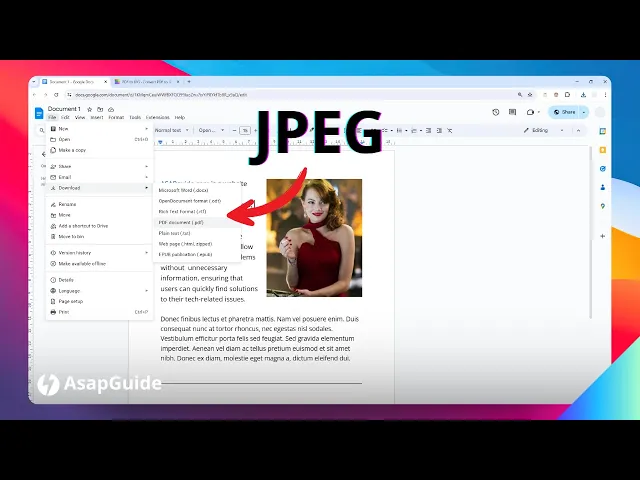Image resolution: width=640 pixels, height=480 pixels.
Task: Choose Make a copy in File menu
Action: click(100, 150)
